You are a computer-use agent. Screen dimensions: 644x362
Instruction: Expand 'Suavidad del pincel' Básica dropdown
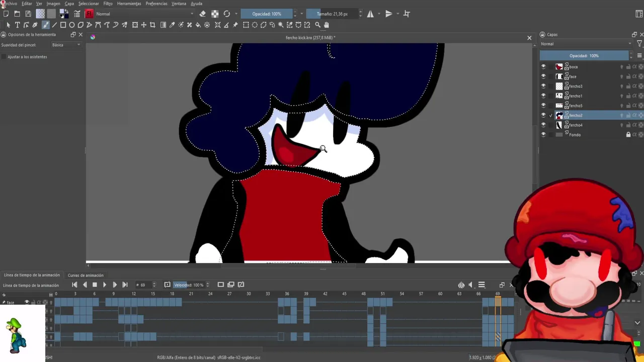pyautogui.click(x=66, y=45)
